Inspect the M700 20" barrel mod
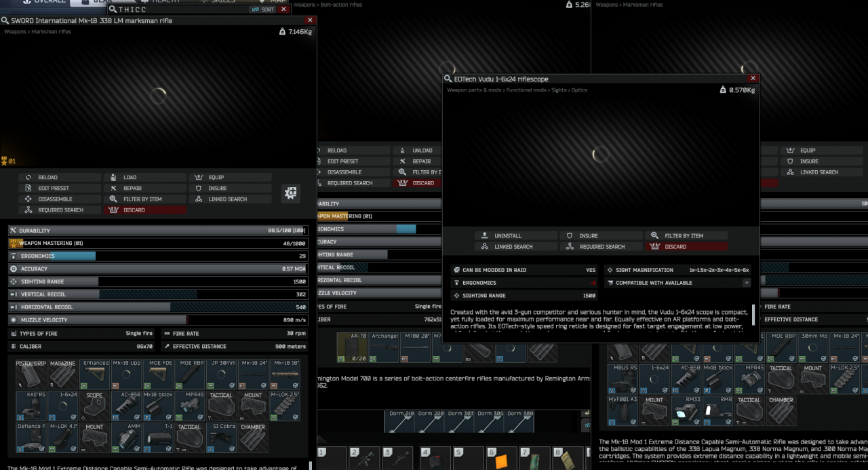868x470 pixels. point(416,347)
